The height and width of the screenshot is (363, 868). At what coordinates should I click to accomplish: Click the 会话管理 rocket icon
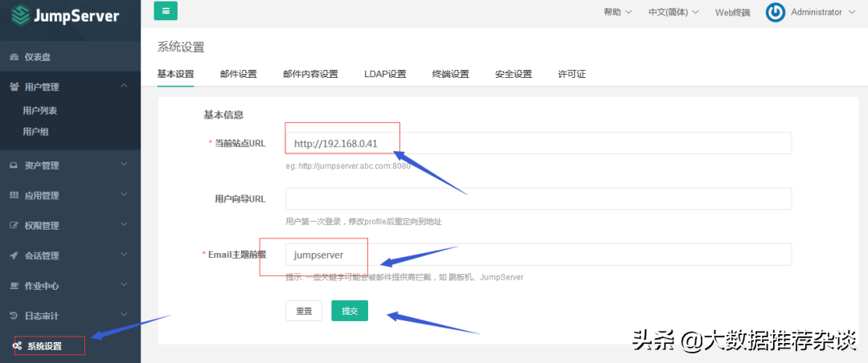(14, 255)
